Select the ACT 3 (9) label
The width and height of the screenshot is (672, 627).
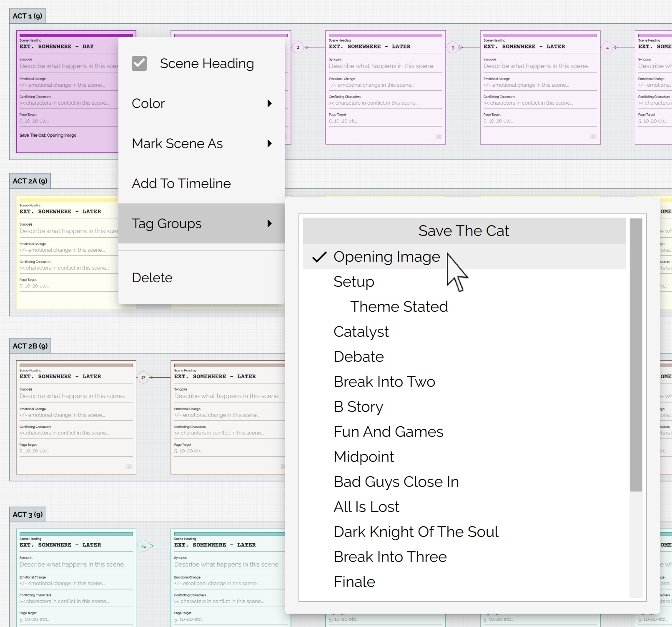pos(28,514)
